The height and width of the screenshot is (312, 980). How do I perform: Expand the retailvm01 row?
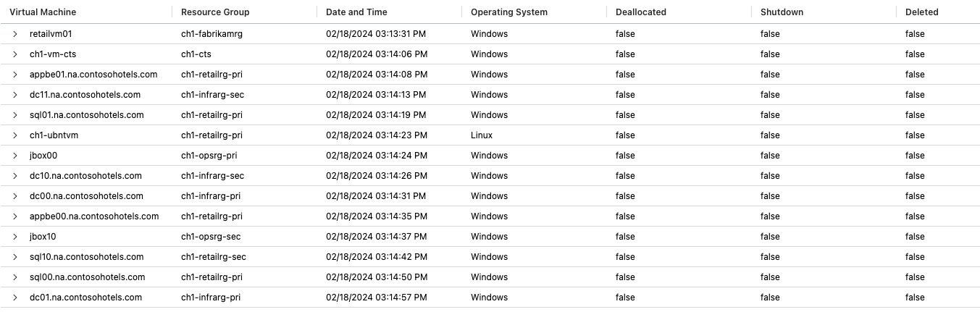point(14,34)
